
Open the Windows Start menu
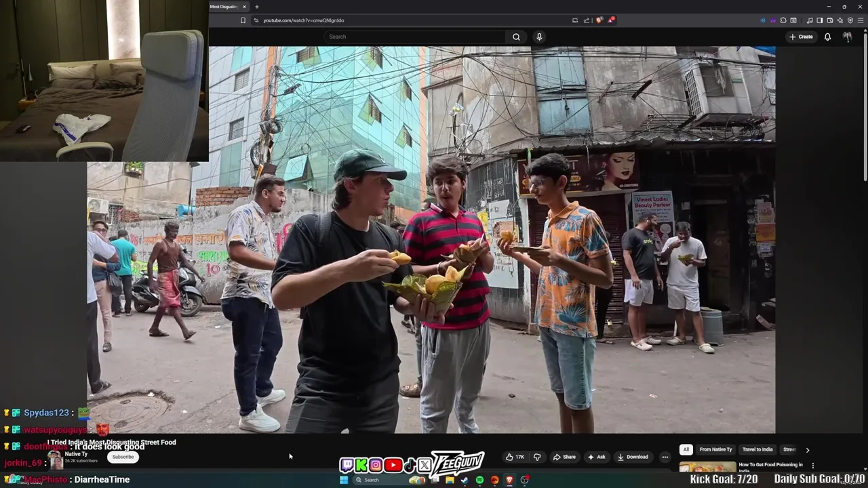tap(344, 480)
